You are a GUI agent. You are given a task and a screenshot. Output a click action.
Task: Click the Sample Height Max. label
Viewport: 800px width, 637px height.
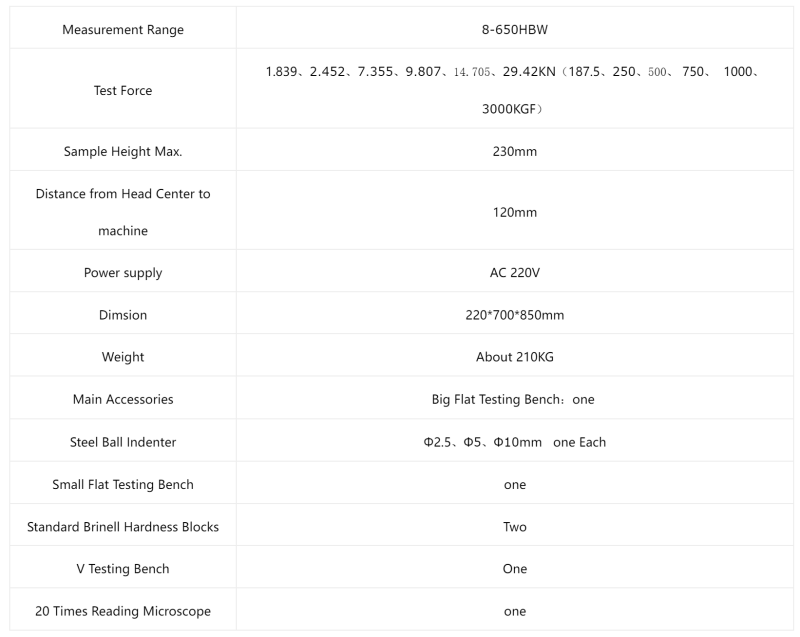123,152
